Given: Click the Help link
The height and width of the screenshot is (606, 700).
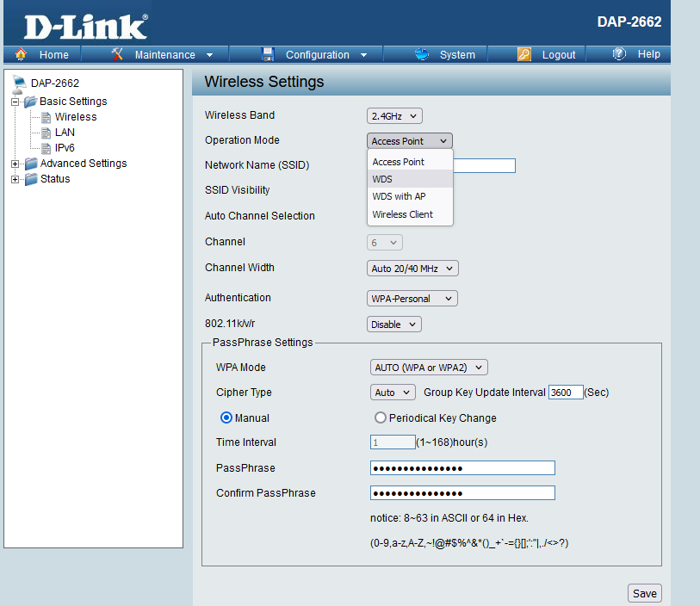Looking at the screenshot, I should (x=648, y=54).
